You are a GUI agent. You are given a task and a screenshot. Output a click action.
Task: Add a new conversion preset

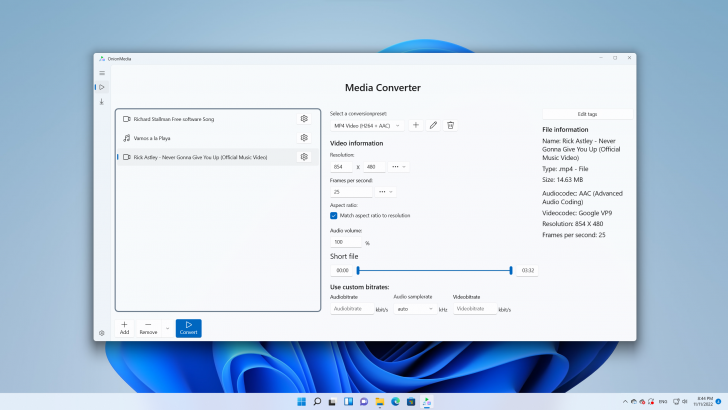pos(416,125)
